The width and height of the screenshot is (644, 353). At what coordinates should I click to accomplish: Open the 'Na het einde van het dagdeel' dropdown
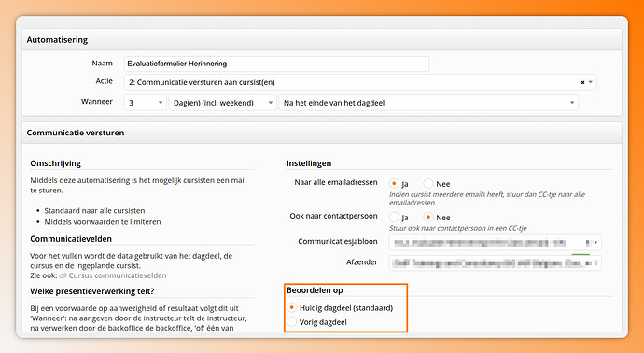coord(428,103)
